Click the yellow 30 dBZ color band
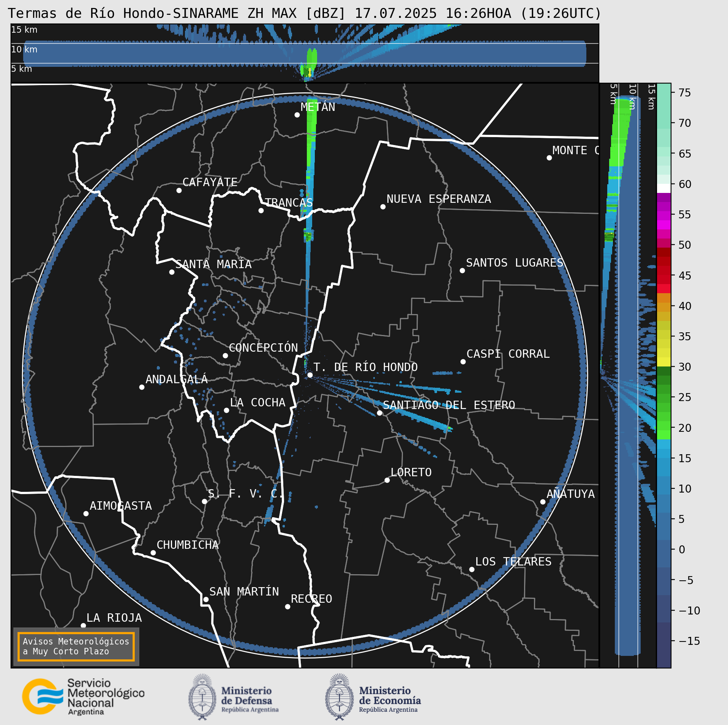This screenshot has width=728, height=725. pos(664,362)
